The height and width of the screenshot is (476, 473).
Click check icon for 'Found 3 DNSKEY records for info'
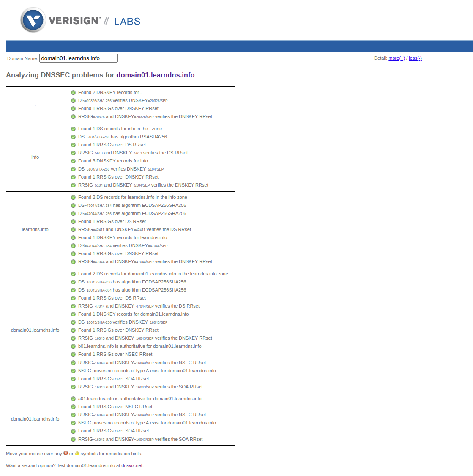point(74,161)
